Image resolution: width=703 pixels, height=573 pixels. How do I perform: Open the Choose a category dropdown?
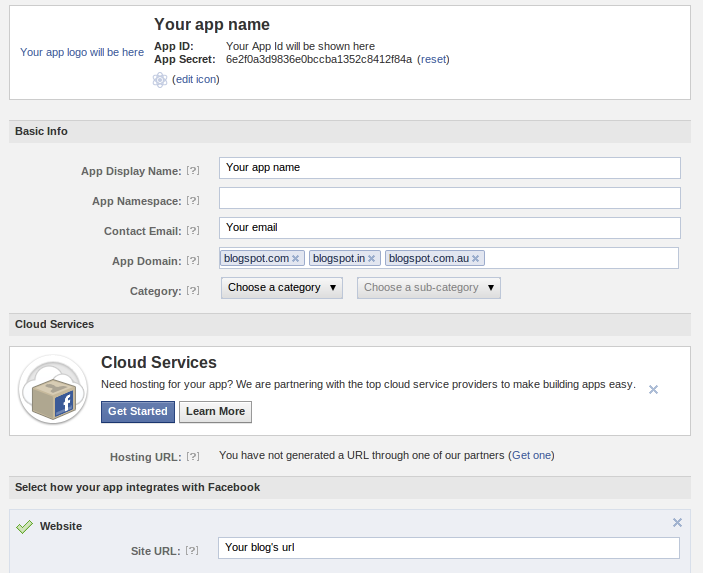281,288
